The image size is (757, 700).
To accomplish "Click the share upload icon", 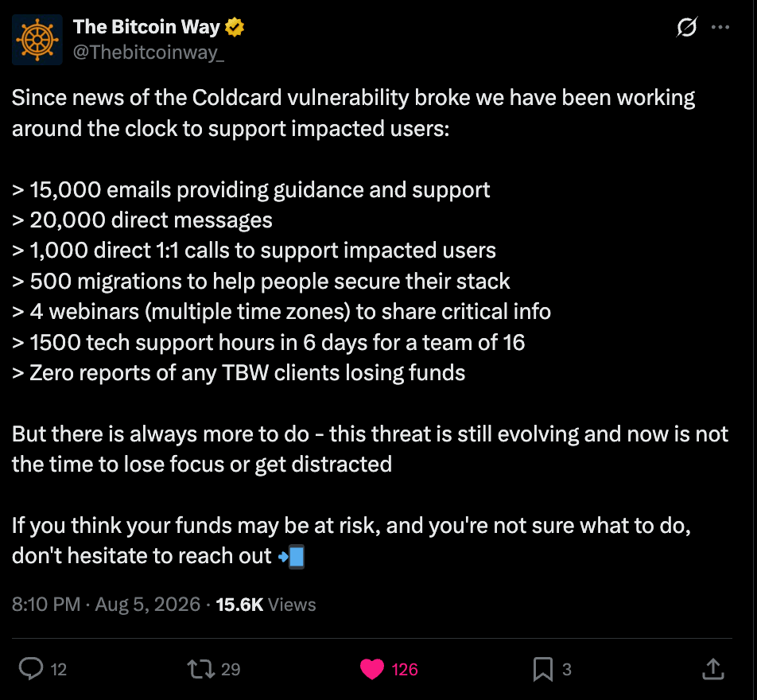I will tap(713, 669).
